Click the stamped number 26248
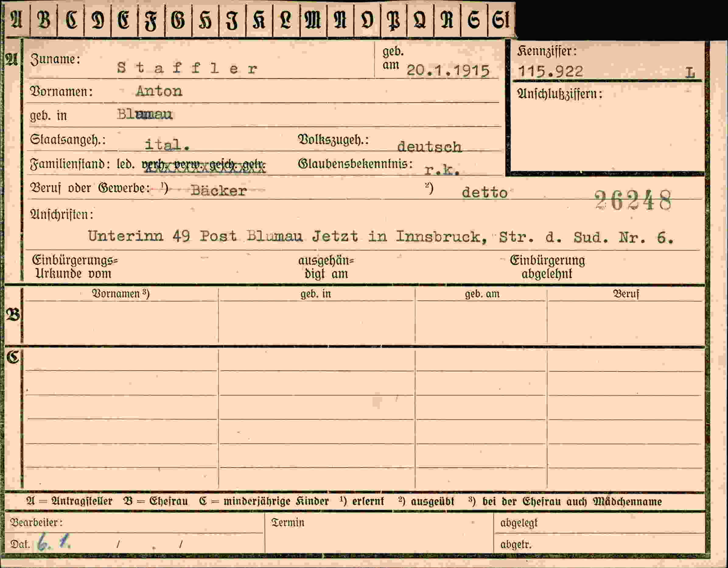 tap(633, 200)
